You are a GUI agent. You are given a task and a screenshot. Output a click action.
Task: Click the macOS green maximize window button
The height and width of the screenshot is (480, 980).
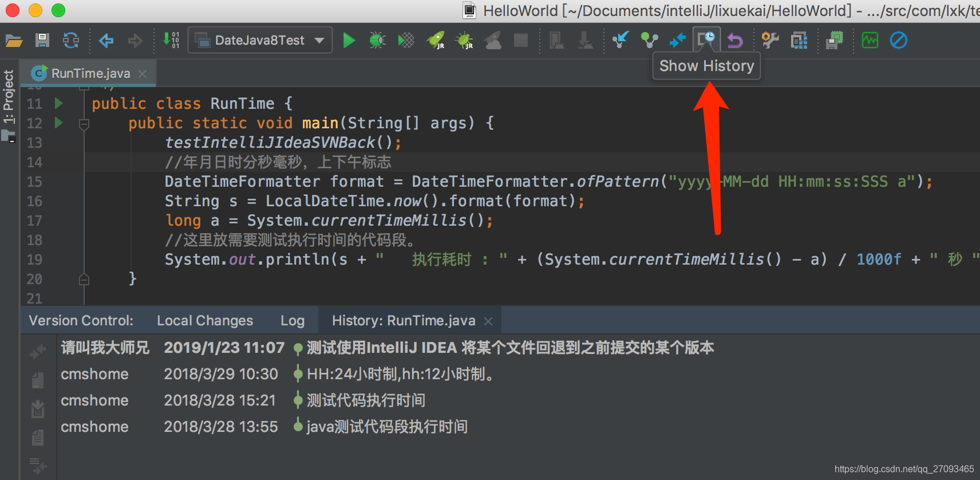pos(58,10)
